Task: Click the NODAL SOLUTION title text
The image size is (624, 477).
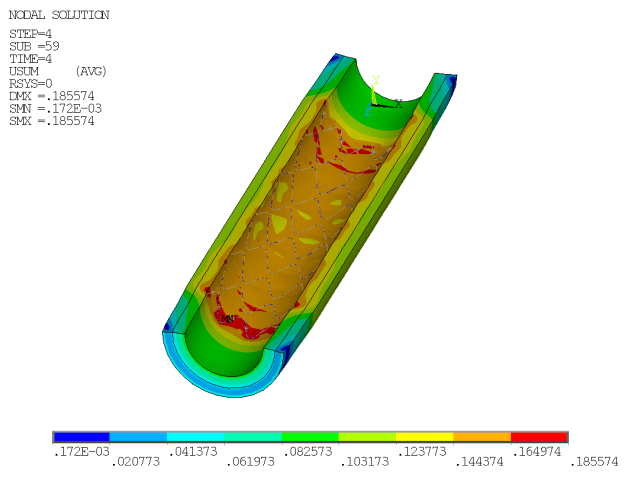Action: pos(59,15)
